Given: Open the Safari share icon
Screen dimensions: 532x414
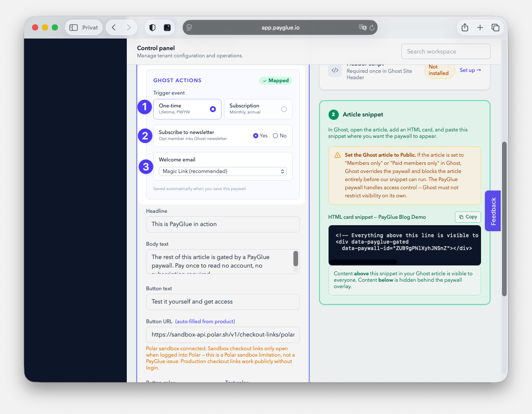Looking at the screenshot, I should pos(465,27).
